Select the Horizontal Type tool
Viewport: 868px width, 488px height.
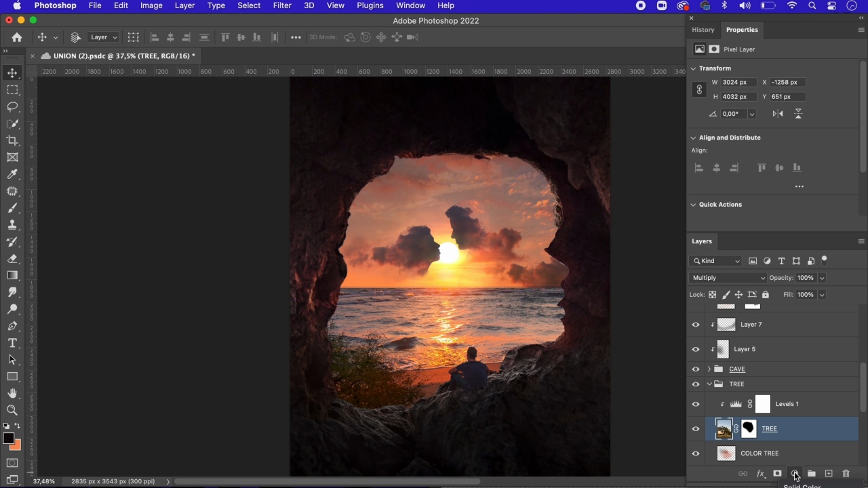[x=12, y=343]
